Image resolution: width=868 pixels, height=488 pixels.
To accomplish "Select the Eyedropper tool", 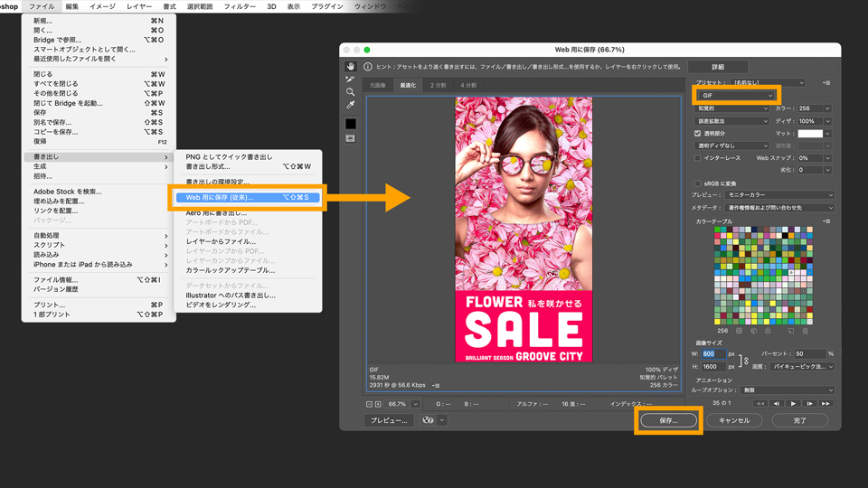I will (351, 105).
